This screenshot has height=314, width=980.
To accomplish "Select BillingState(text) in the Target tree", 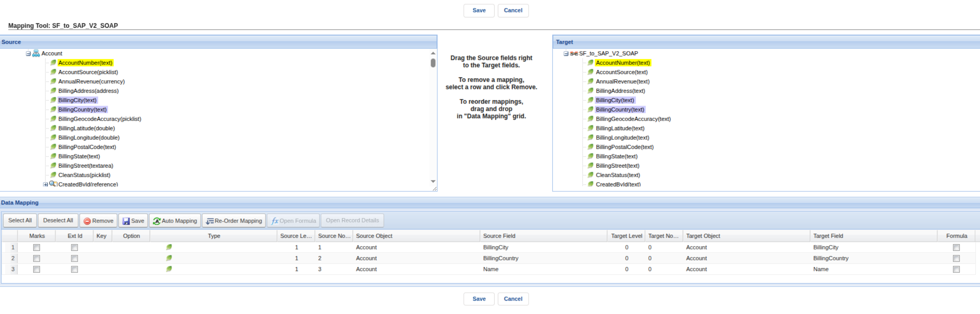I will tap(617, 156).
